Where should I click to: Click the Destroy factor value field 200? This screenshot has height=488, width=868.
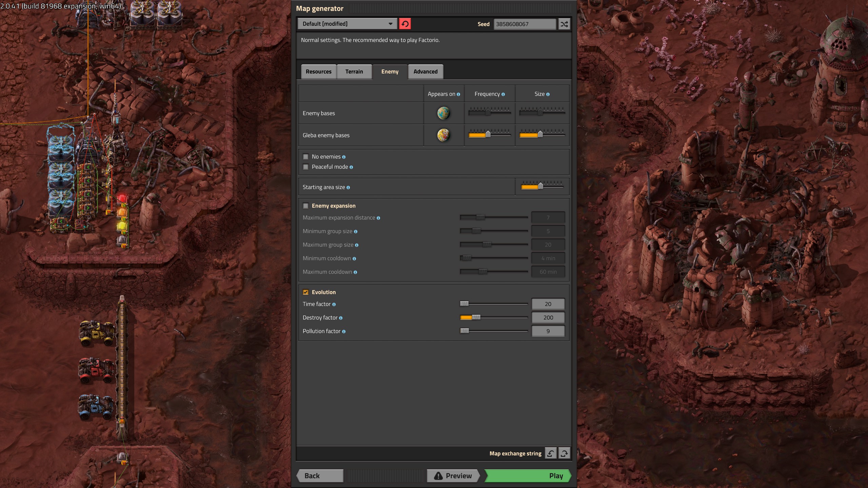pyautogui.click(x=548, y=318)
